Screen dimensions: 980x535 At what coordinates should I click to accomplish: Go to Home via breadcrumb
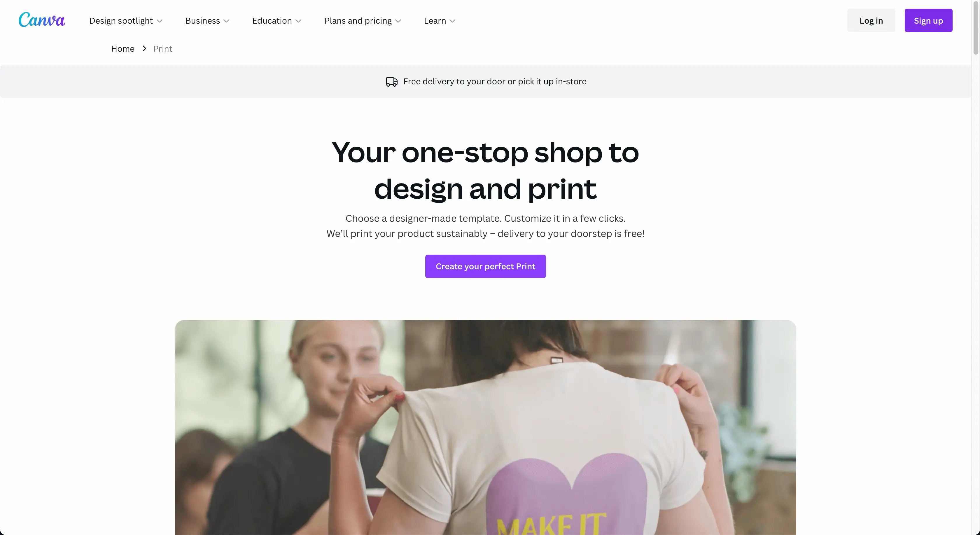(x=123, y=49)
